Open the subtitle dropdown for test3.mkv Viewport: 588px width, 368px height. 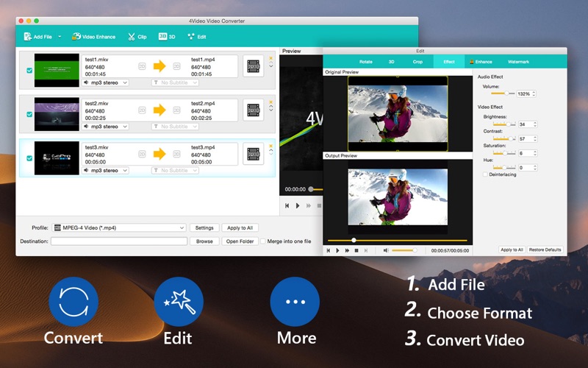point(175,171)
